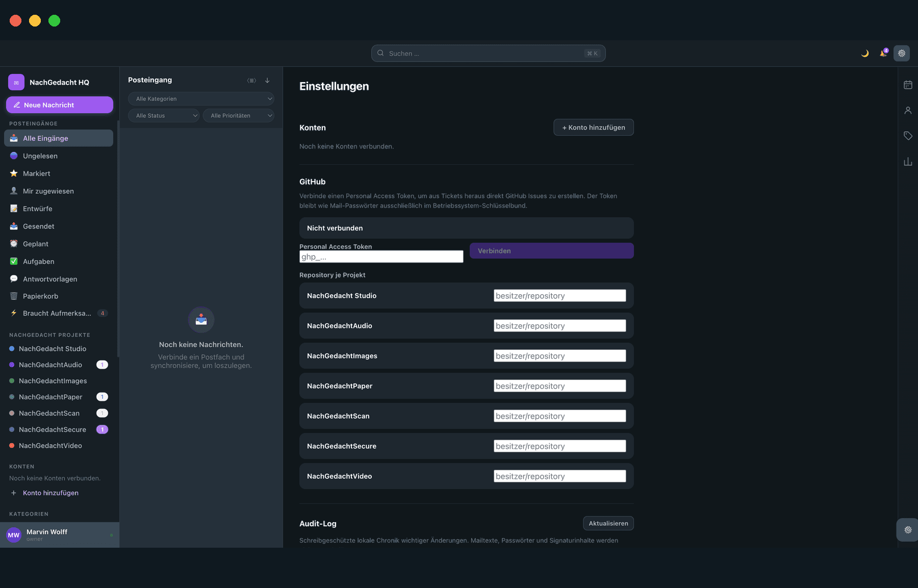This screenshot has width=918, height=588.
Task: Toggle dark mode moon icon
Action: (x=865, y=53)
